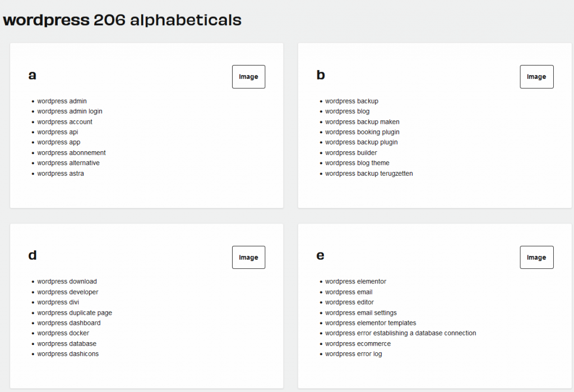The width and height of the screenshot is (574, 392).
Task: Select 'wordpress astra' keyword
Action: pos(61,174)
